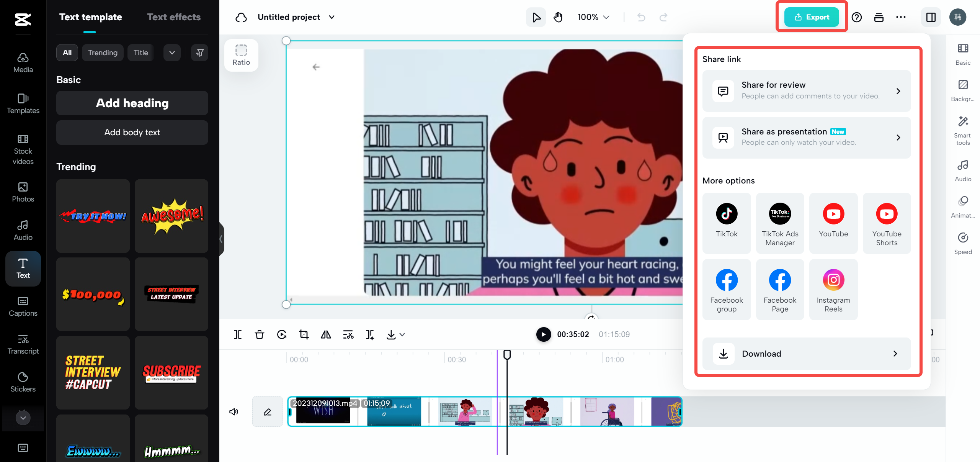
Task: Enable TikTok export destination
Action: click(726, 223)
